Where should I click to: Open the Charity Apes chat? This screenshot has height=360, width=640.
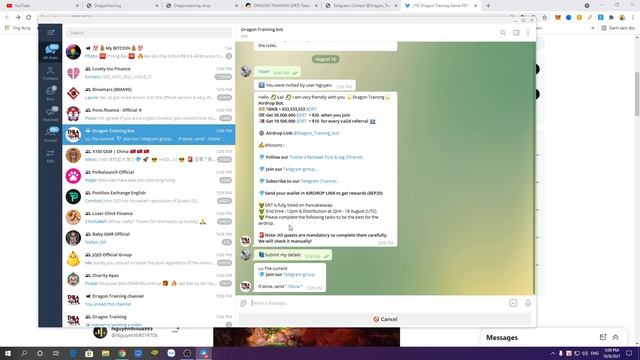149,279
